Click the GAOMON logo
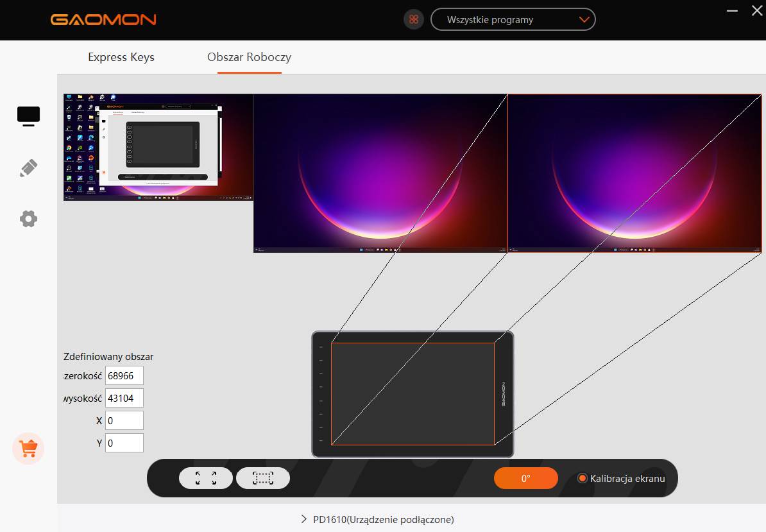The width and height of the screenshot is (766, 532). click(103, 20)
